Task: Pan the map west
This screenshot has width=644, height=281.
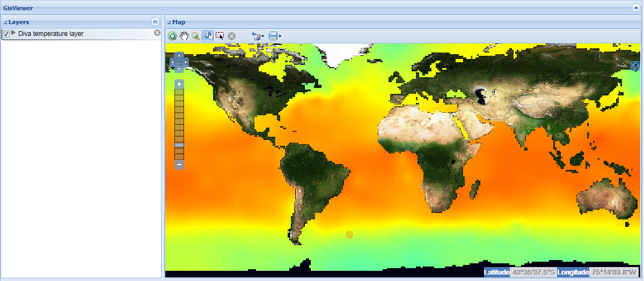Action: pyautogui.click(x=173, y=63)
